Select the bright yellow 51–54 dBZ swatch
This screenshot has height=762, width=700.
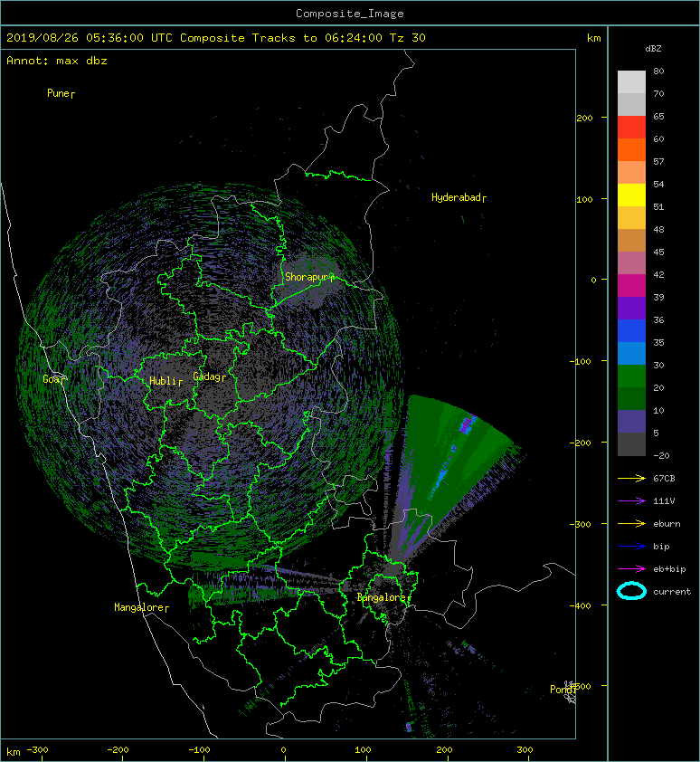coord(631,195)
